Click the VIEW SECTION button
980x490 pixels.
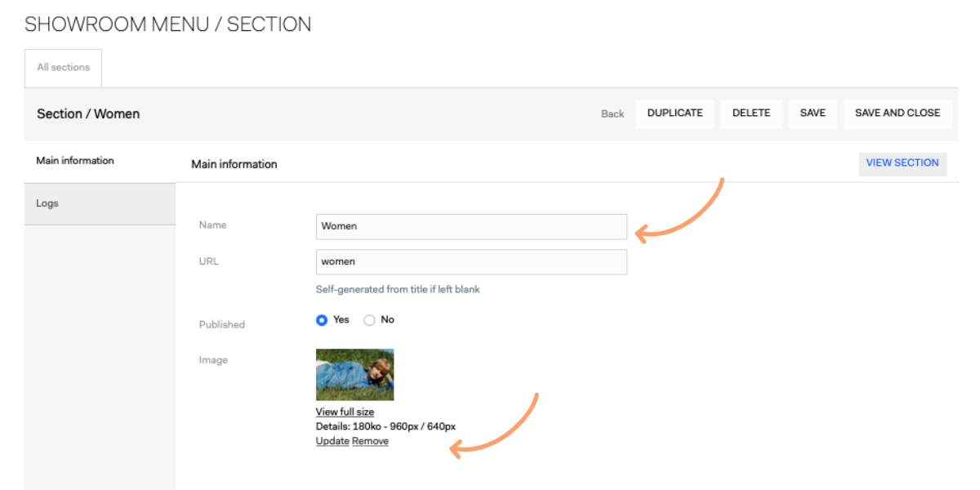902,163
